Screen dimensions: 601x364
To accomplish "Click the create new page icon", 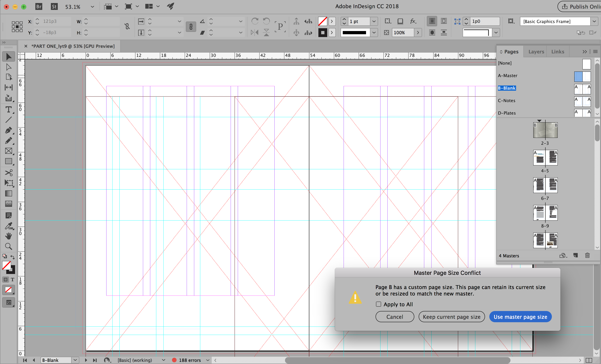I will [576, 255].
